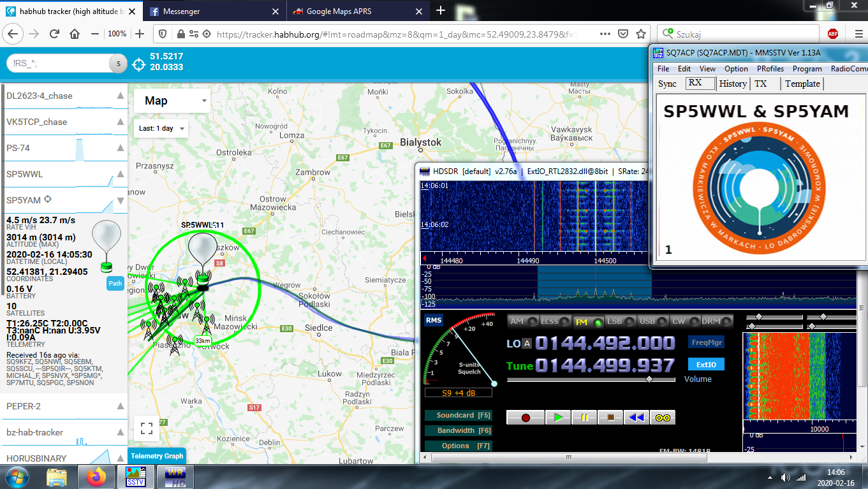This screenshot has width=868, height=489.
Task: Select LSB demodulation mode
Action: click(x=620, y=321)
